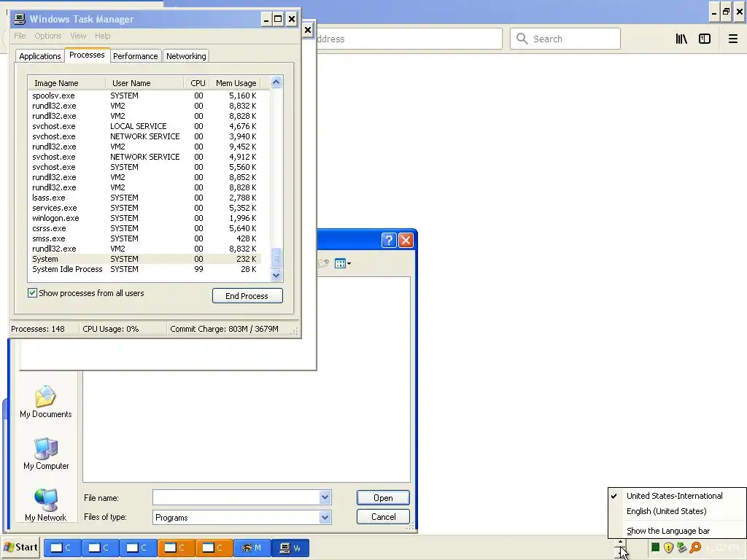This screenshot has width=747, height=560.
Task: Select System Idle Process row
Action: click(x=144, y=269)
